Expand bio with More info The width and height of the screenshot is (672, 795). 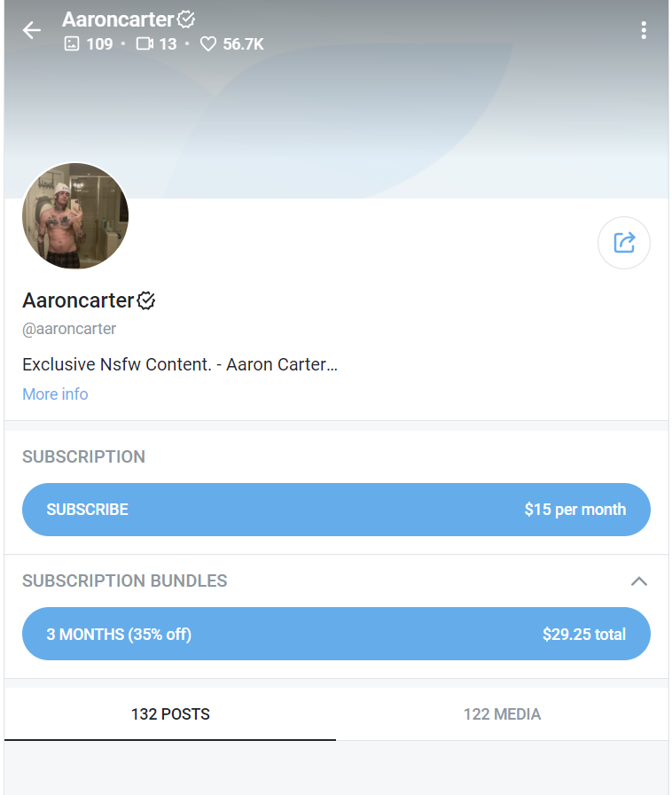[55, 394]
